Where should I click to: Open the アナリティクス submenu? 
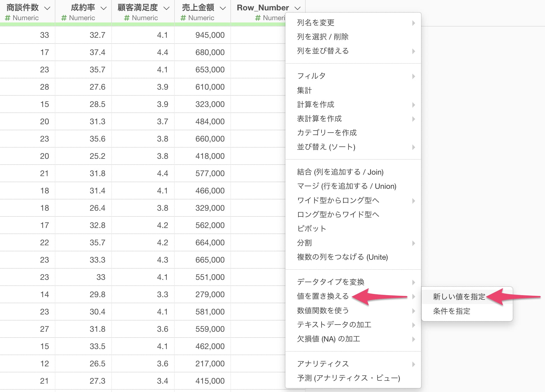click(353, 364)
